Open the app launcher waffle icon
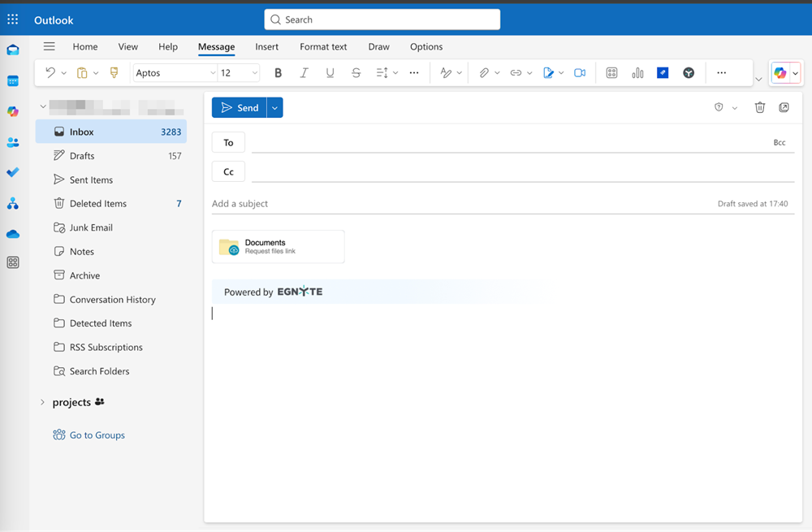The image size is (812, 532). (13, 19)
